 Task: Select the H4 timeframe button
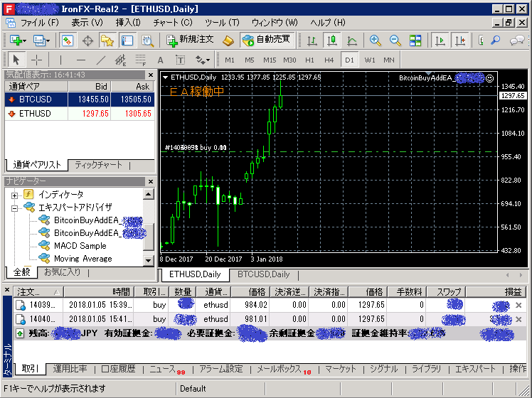click(x=329, y=60)
